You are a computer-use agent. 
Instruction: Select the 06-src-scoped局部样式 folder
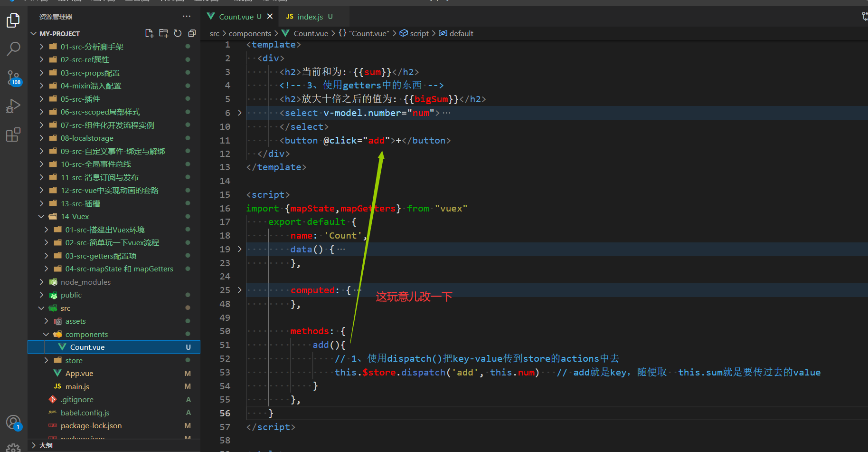click(x=114, y=112)
